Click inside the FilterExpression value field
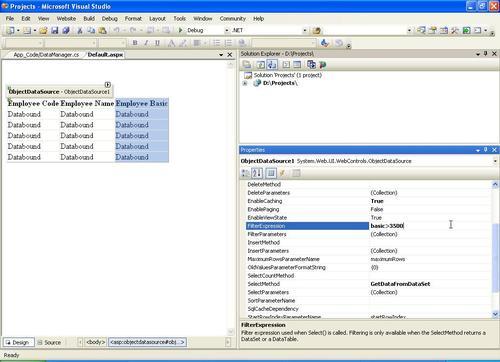This screenshot has width=500, height=362. [430, 226]
